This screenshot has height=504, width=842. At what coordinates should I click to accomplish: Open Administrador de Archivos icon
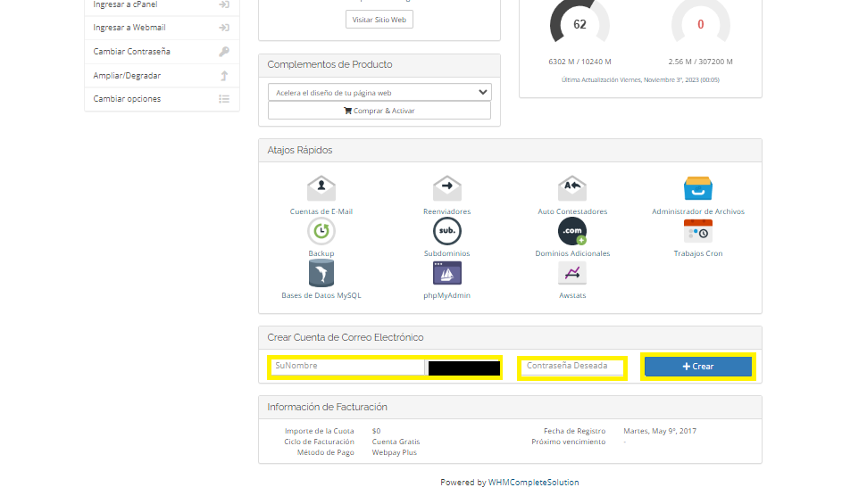coord(697,189)
